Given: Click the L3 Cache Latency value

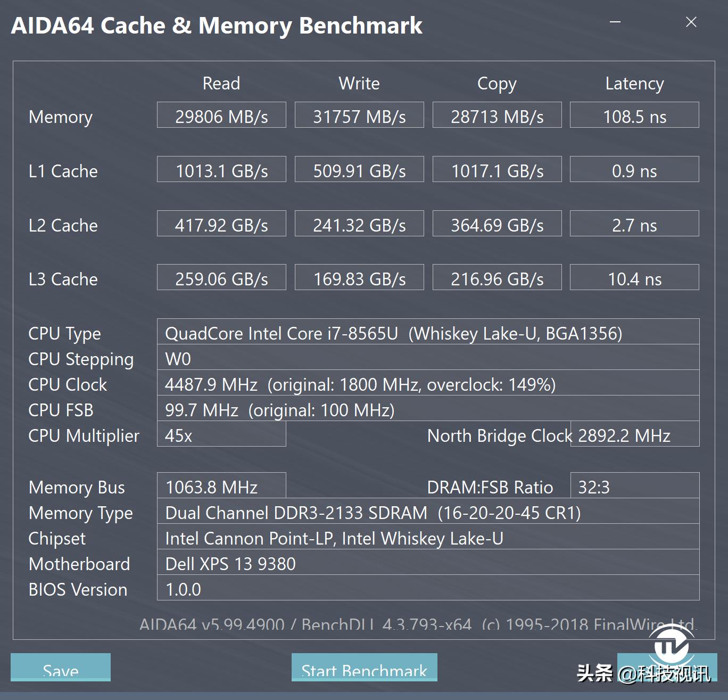Looking at the screenshot, I should point(634,278).
